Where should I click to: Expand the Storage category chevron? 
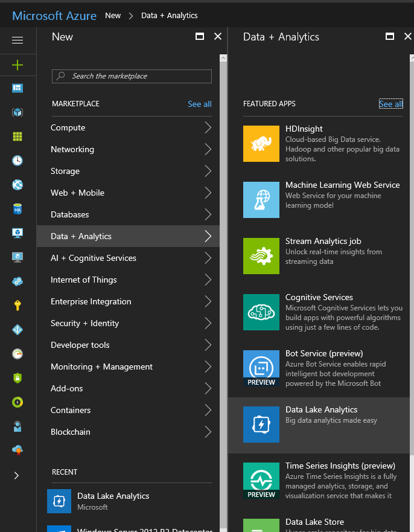coord(208,171)
